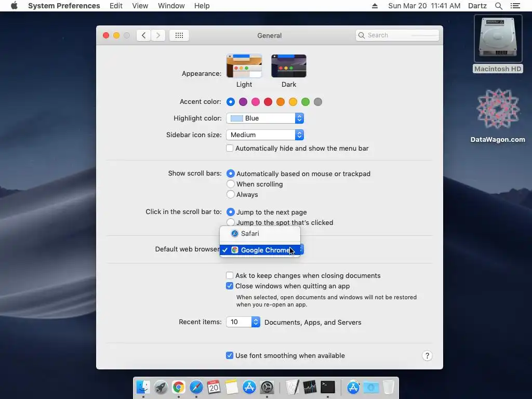The width and height of the screenshot is (532, 399).
Task: Open the View menu
Action: tap(140, 6)
